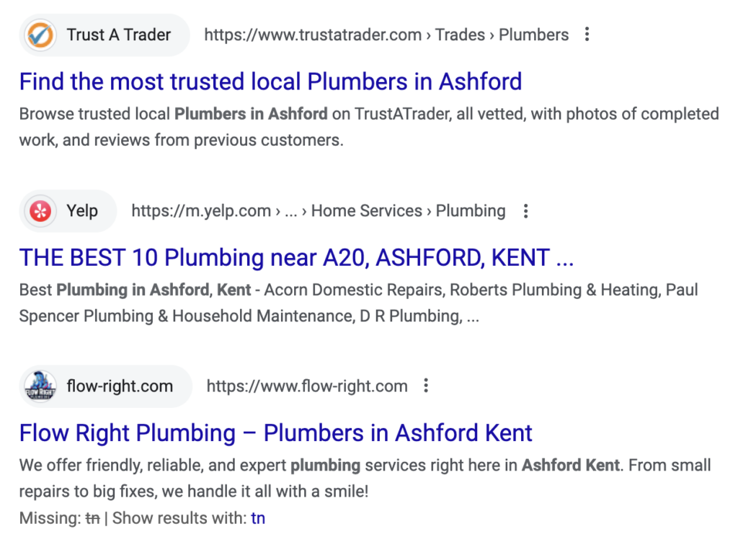Open "Flow Right Plumbing – Plumbers in Ashford Kent"
The height and width of the screenshot is (560, 738).
pyautogui.click(x=276, y=433)
